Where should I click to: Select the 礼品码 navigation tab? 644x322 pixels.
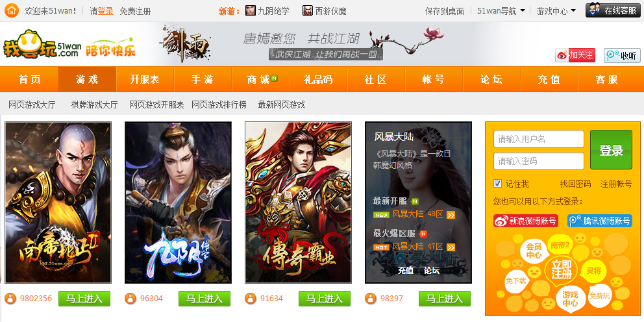[x=318, y=79]
